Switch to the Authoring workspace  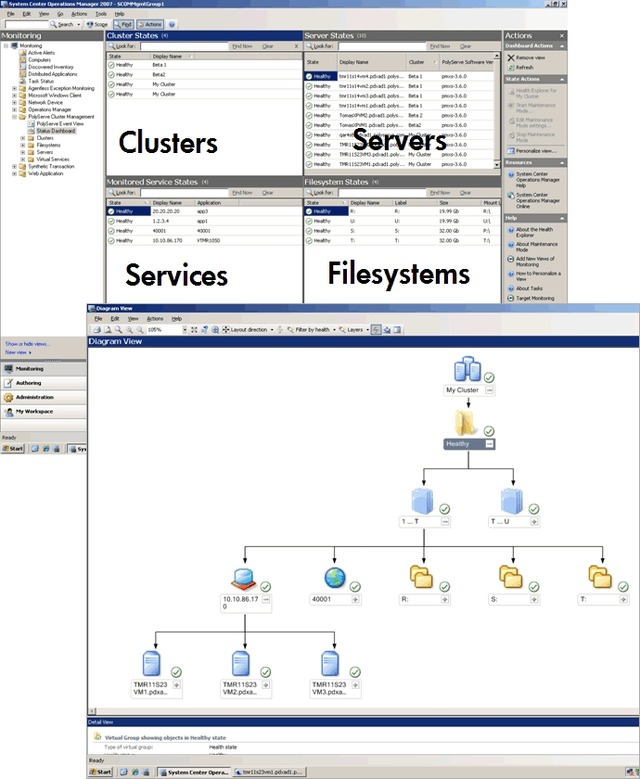(x=43, y=383)
